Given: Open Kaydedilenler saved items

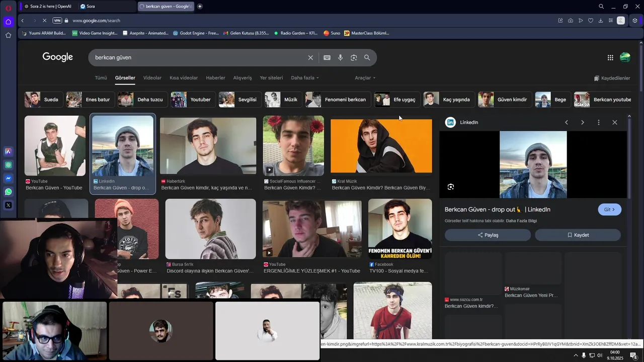Looking at the screenshot, I should tap(612, 78).
